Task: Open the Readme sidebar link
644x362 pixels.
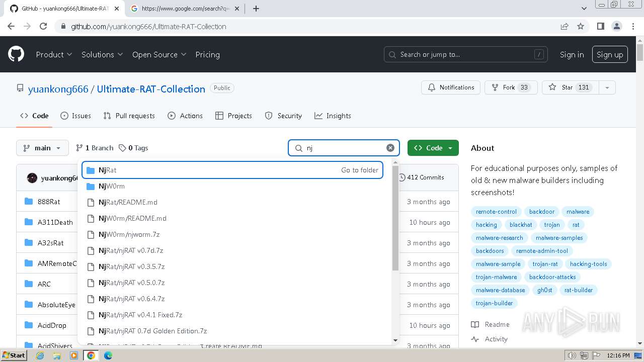Action: coord(491,324)
